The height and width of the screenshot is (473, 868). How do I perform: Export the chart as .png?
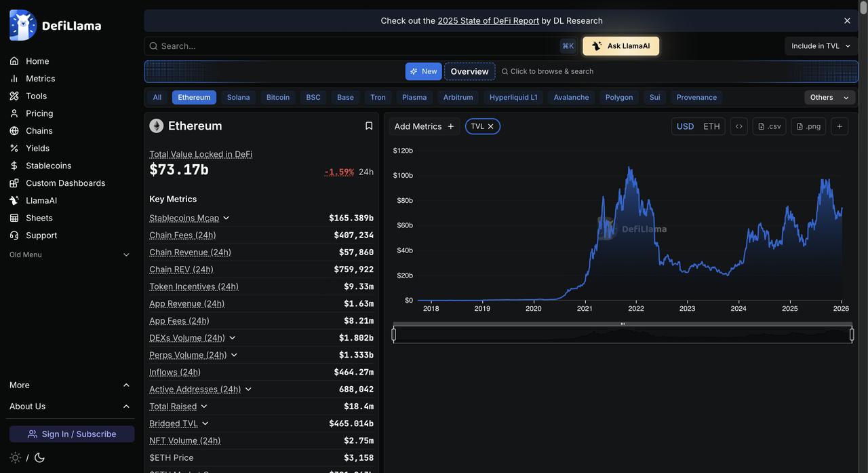point(808,126)
